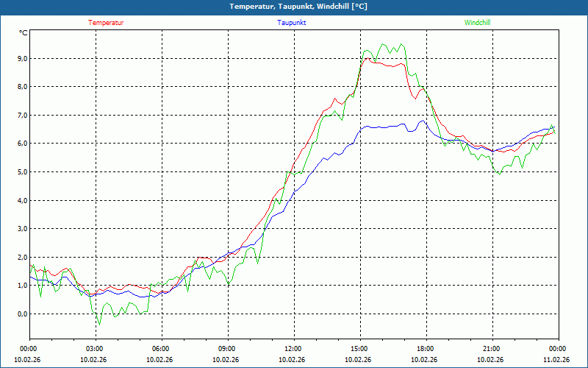Select the 09:00 time axis label
The height and width of the screenshot is (368, 588).
pyautogui.click(x=227, y=349)
